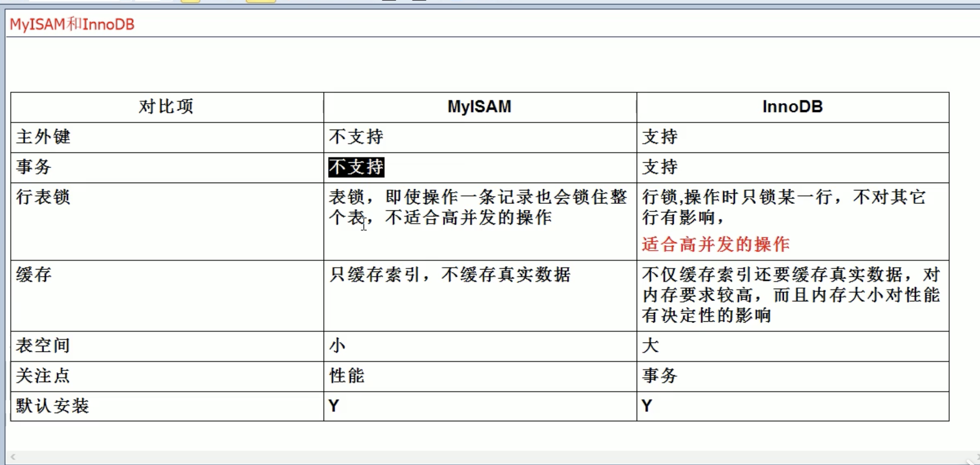Click the 'MyISAM' column header
This screenshot has height=465, width=980.
tap(479, 107)
